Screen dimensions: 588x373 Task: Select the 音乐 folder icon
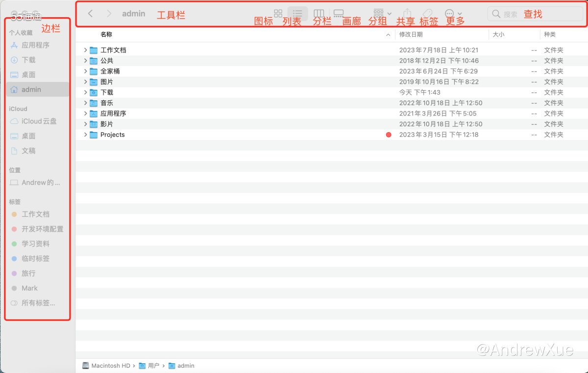[94, 103]
